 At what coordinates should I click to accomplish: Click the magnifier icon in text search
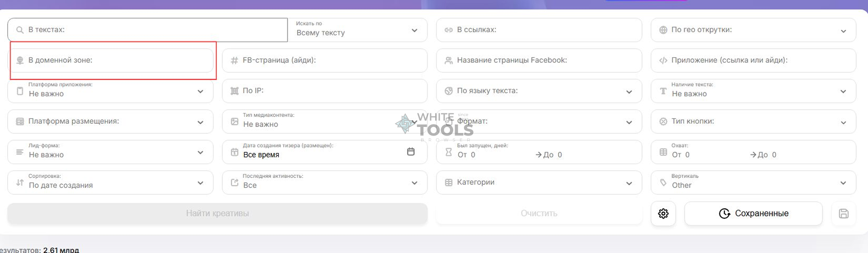point(20,30)
